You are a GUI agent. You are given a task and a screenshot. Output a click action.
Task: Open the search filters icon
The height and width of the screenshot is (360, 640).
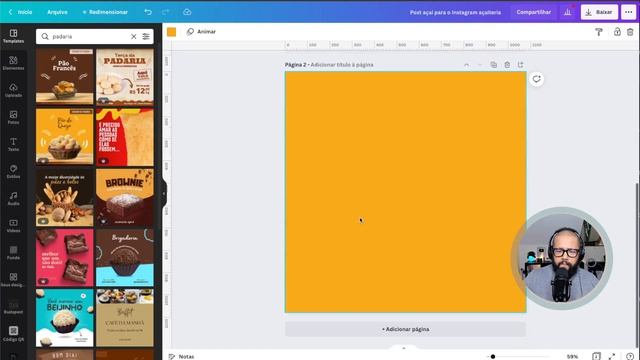146,36
